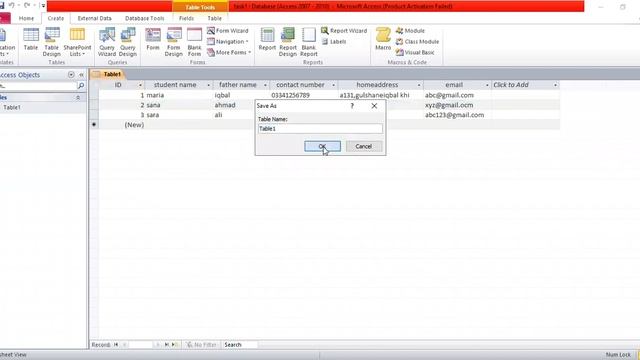640x360 pixels.
Task: Create a Blank Form
Action: (195, 42)
